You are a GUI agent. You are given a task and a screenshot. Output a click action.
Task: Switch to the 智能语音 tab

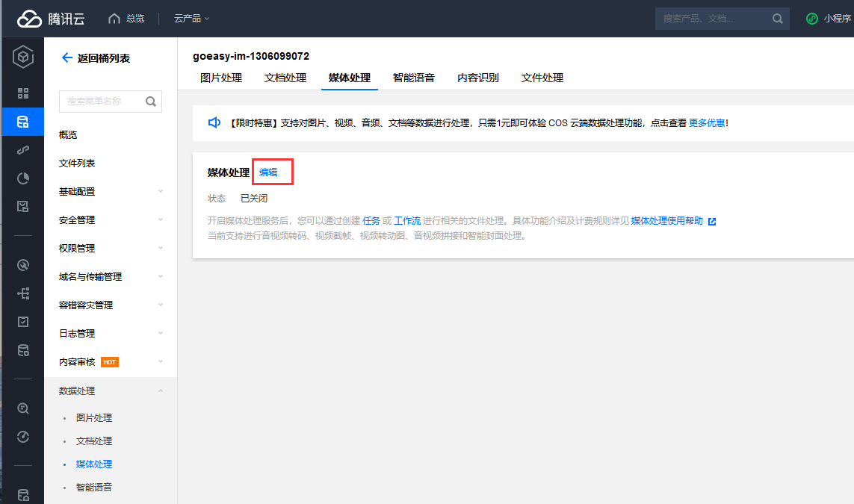(414, 78)
